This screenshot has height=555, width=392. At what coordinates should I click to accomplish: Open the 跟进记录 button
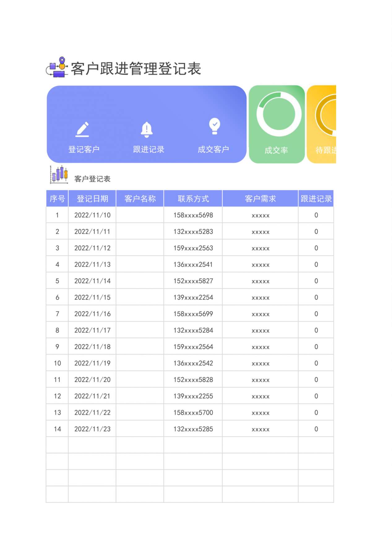point(149,149)
